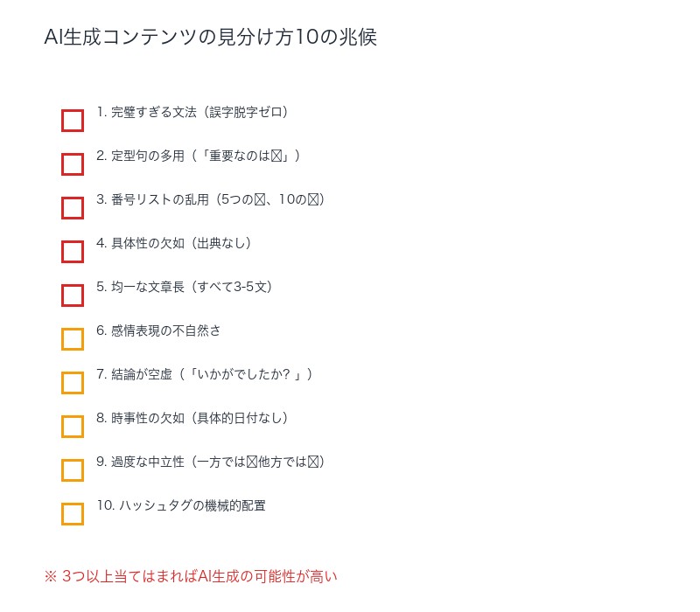Mark the 具体性の欠如 checkbox
This screenshot has width=700, height=612.
[73, 252]
